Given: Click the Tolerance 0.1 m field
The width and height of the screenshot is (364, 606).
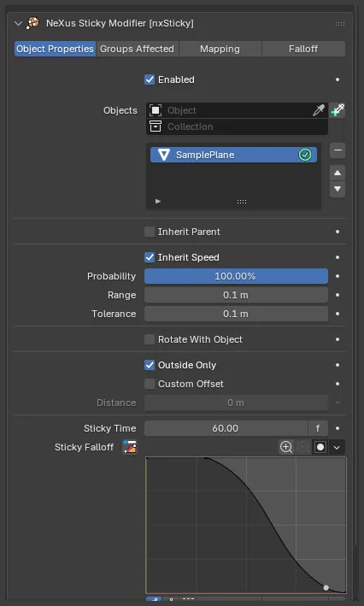Looking at the screenshot, I should click(236, 314).
